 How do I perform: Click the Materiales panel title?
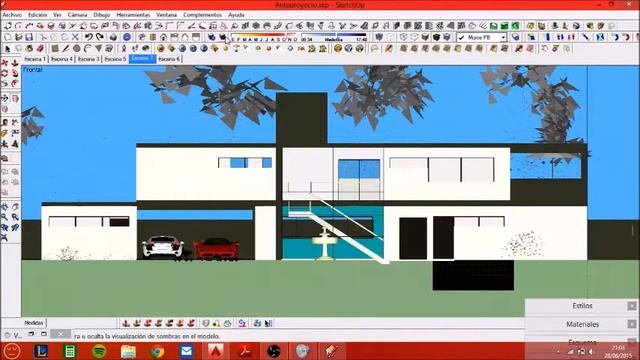click(582, 324)
